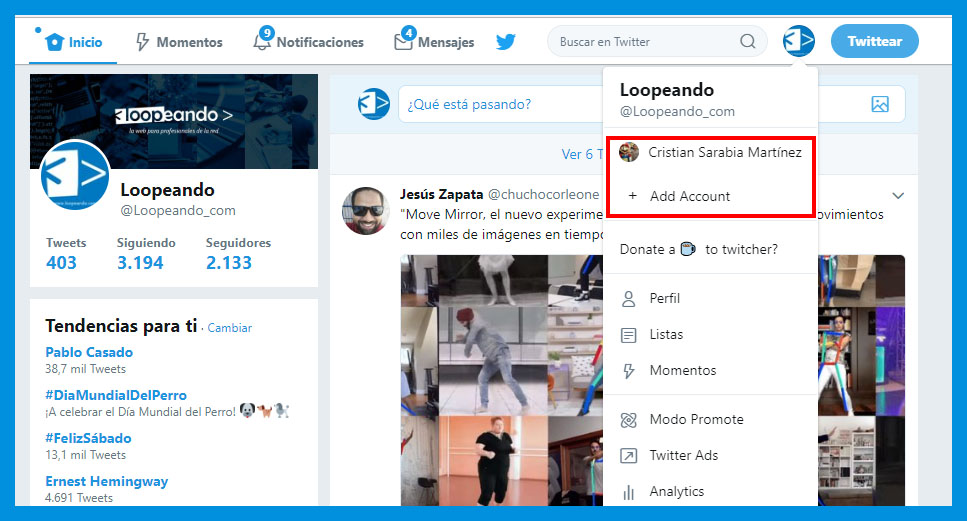The height and width of the screenshot is (521, 967).
Task: Go to the Inicio tab
Action: [73, 41]
